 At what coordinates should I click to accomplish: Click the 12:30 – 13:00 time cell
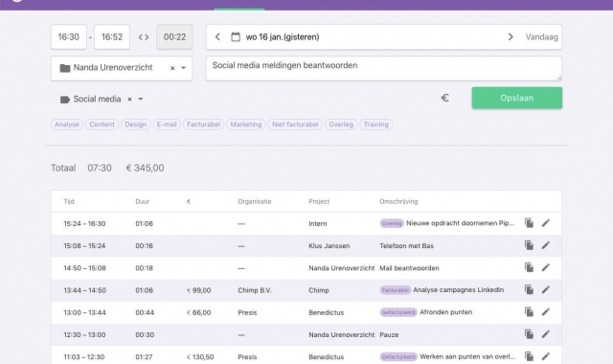coord(84,334)
